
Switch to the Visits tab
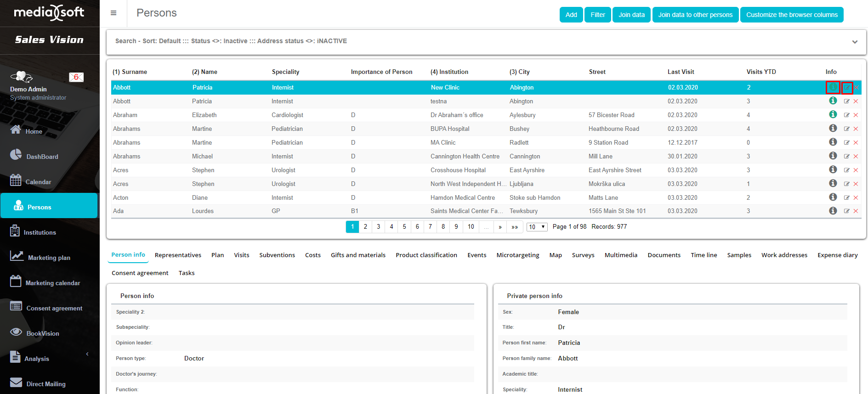tap(241, 255)
